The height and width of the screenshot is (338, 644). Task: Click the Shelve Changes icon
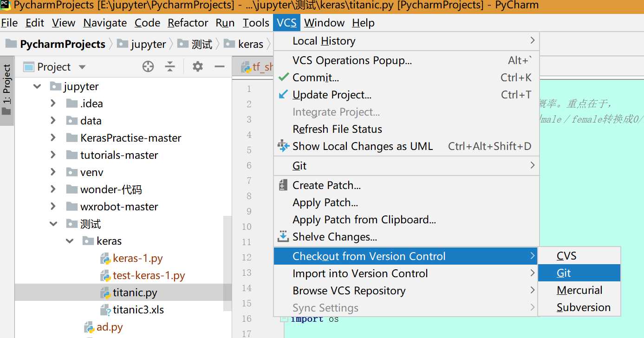coord(283,237)
